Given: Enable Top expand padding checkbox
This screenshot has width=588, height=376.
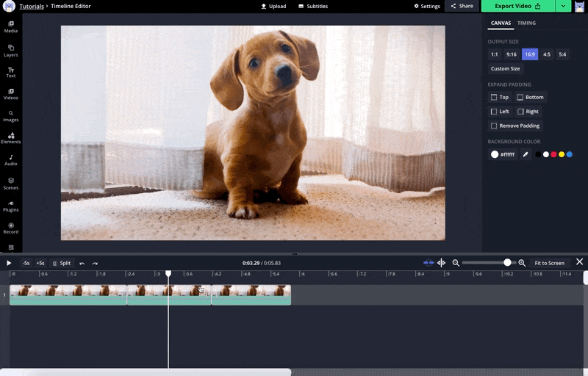Looking at the screenshot, I should click(x=494, y=97).
